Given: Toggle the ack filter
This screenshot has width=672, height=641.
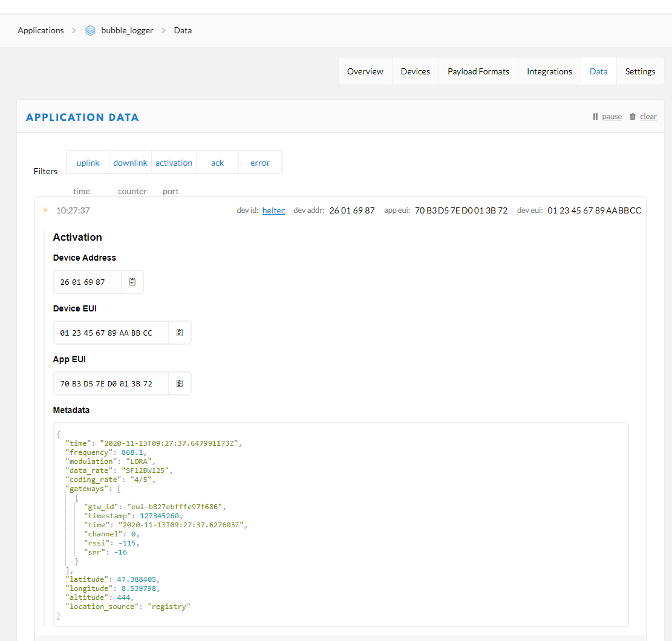Looking at the screenshot, I should (x=217, y=163).
